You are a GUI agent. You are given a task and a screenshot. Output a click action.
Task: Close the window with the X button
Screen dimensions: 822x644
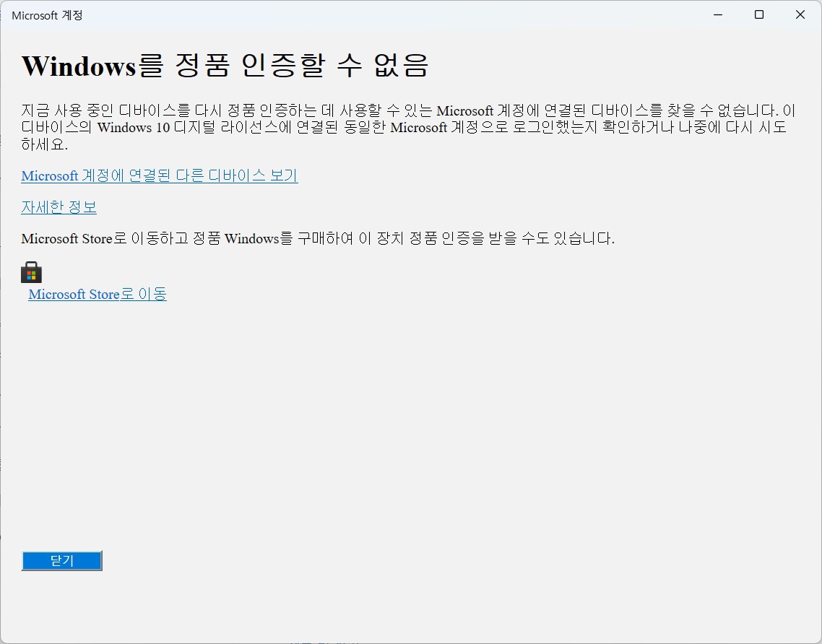(x=800, y=14)
